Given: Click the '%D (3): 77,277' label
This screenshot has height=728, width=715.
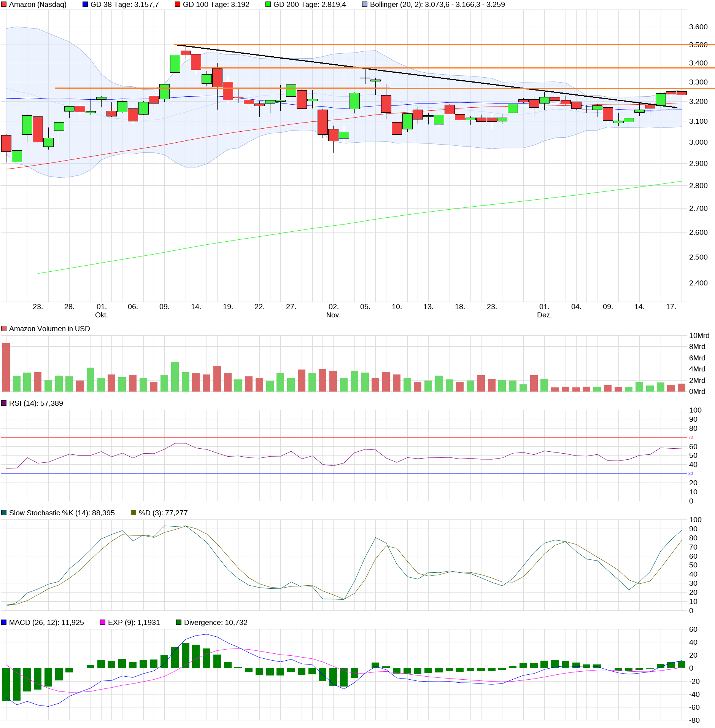Looking at the screenshot, I should pos(163,513).
